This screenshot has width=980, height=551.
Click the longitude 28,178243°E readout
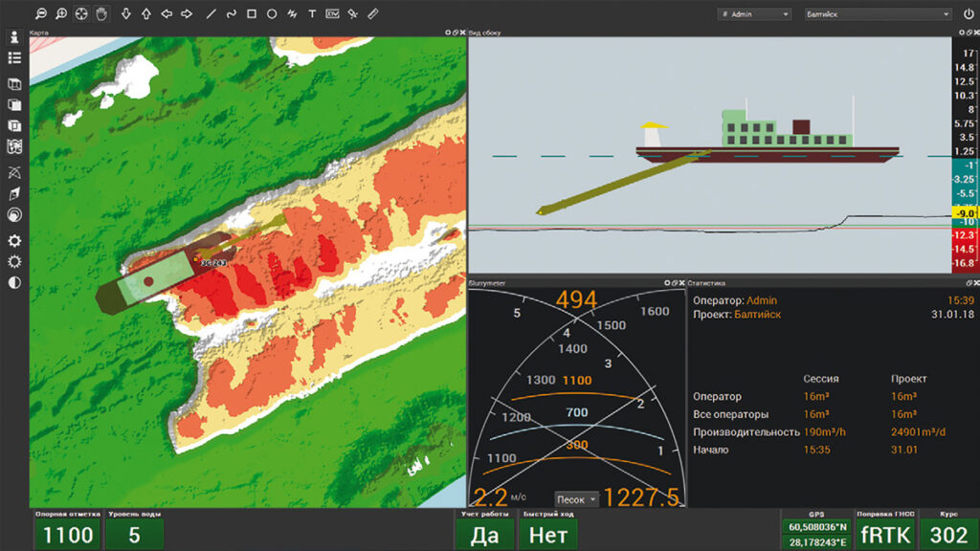[x=817, y=542]
